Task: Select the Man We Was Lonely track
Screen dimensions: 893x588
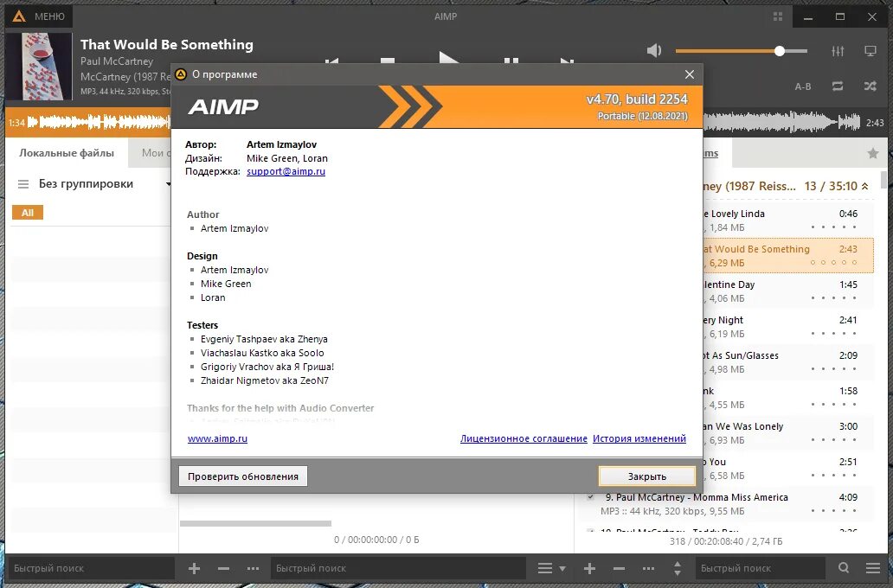Action: click(788, 432)
